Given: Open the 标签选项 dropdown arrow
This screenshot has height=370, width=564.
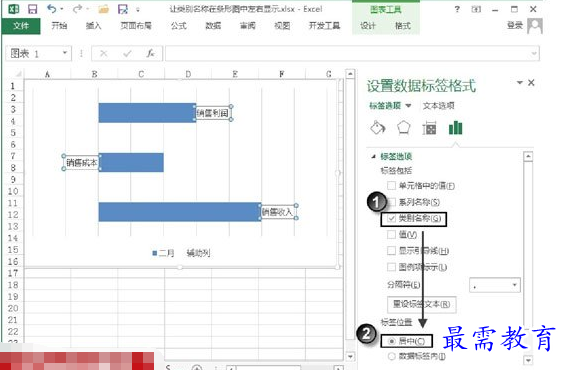Looking at the screenshot, I should [x=408, y=106].
